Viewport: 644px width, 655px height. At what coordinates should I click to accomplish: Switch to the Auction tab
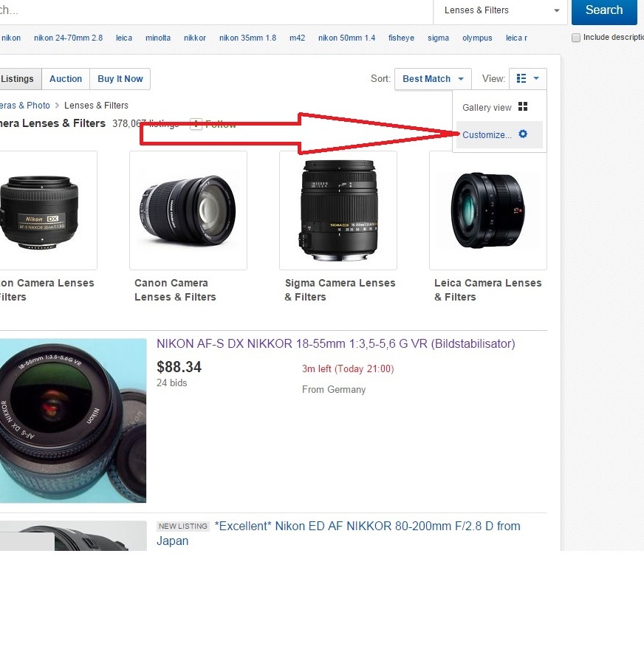point(66,79)
